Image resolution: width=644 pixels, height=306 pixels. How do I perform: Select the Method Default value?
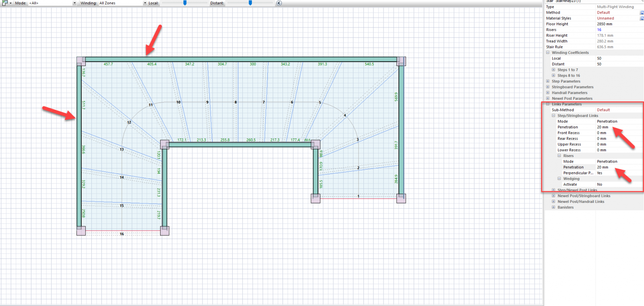pos(603,12)
